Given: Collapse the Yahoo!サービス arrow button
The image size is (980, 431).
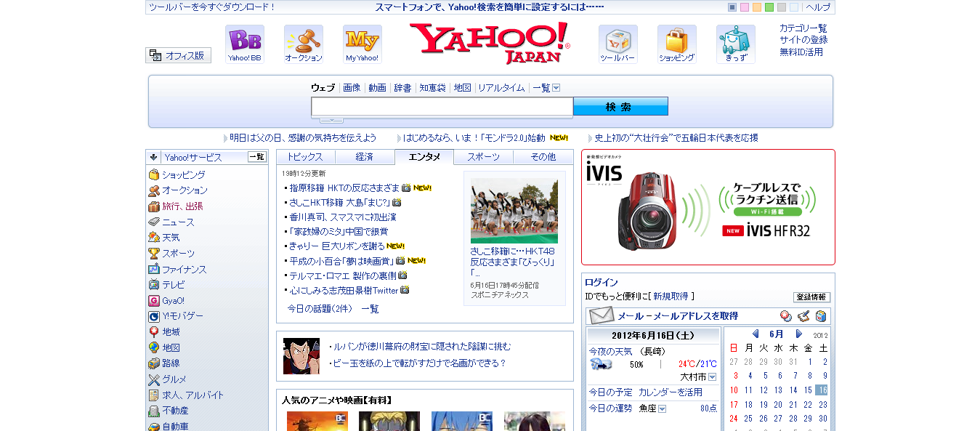Looking at the screenshot, I should [154, 157].
